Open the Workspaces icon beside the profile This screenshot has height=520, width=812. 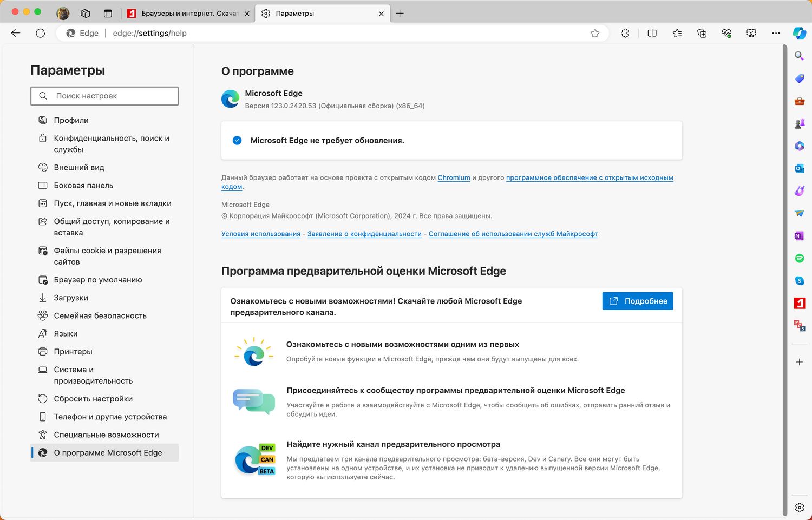85,14
